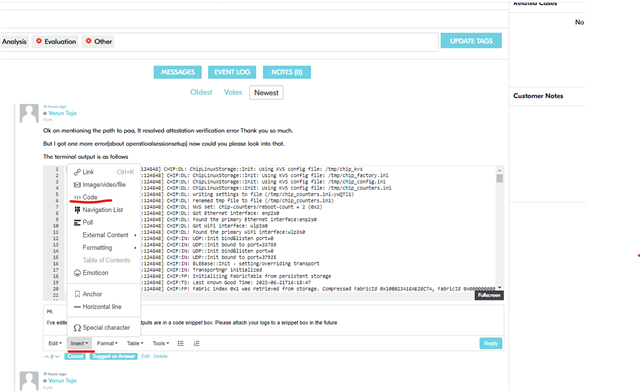The width and height of the screenshot is (640, 392).
Task: Open the top Varun Teja profile link
Action: (62, 113)
